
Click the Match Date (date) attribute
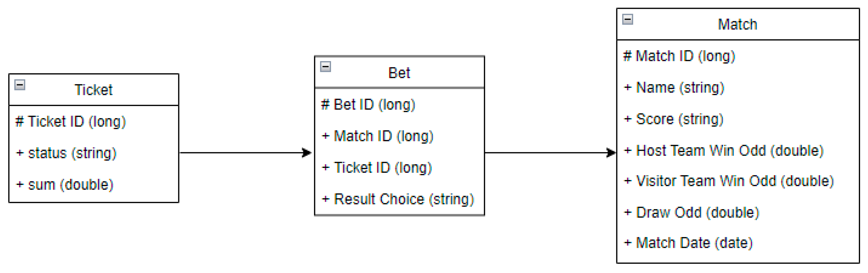pos(688,243)
